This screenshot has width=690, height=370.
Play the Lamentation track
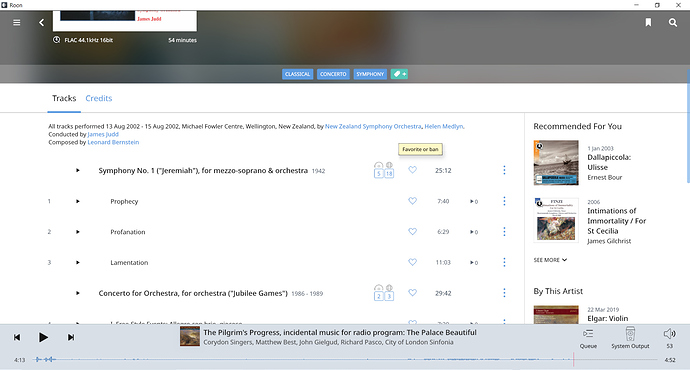pyautogui.click(x=77, y=263)
